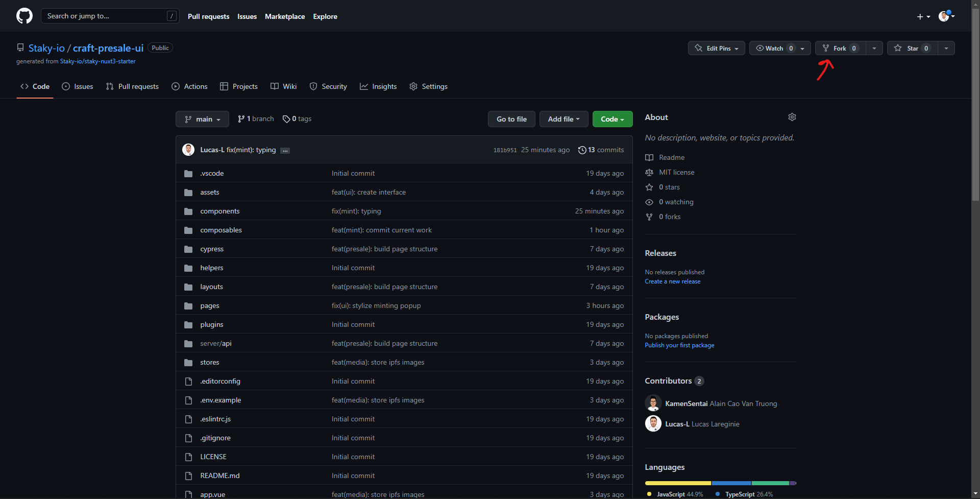The width and height of the screenshot is (980, 499).
Task: Click the LICENSE file icon
Action: pyautogui.click(x=188, y=457)
